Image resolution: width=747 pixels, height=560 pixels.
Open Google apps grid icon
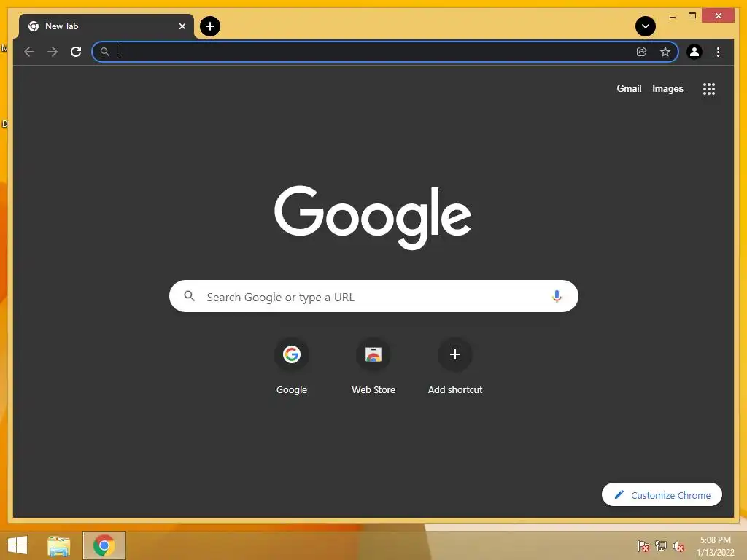point(709,89)
